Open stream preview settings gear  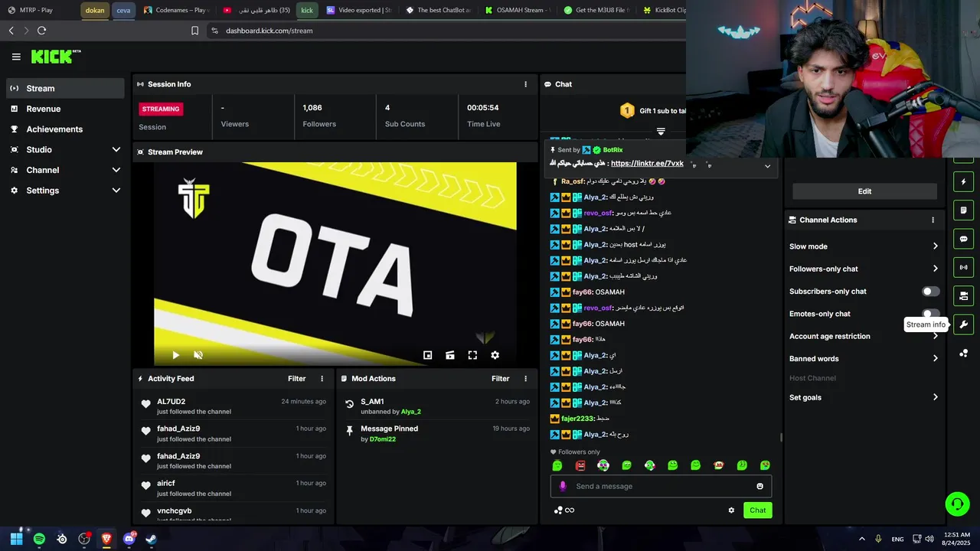495,355
